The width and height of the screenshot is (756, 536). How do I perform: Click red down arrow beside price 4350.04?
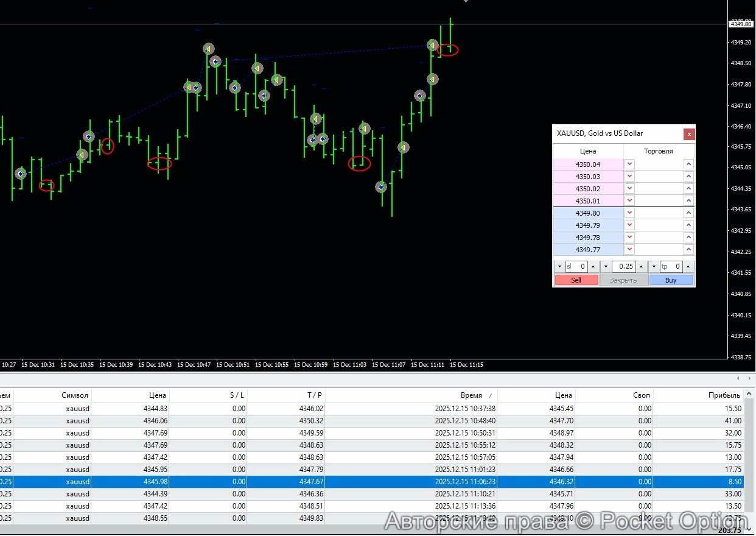pyautogui.click(x=630, y=164)
